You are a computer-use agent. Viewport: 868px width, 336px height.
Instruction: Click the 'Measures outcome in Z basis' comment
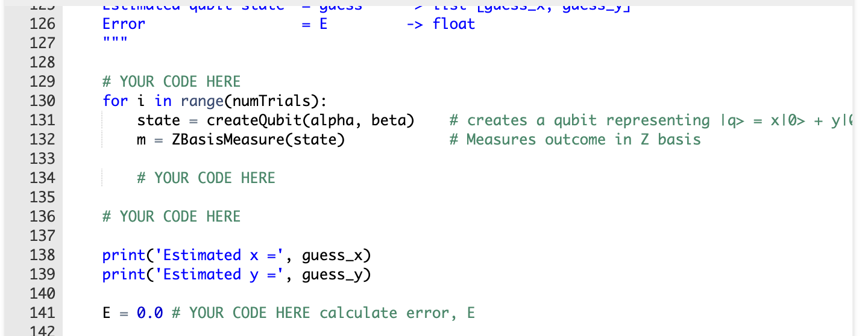pyautogui.click(x=583, y=139)
